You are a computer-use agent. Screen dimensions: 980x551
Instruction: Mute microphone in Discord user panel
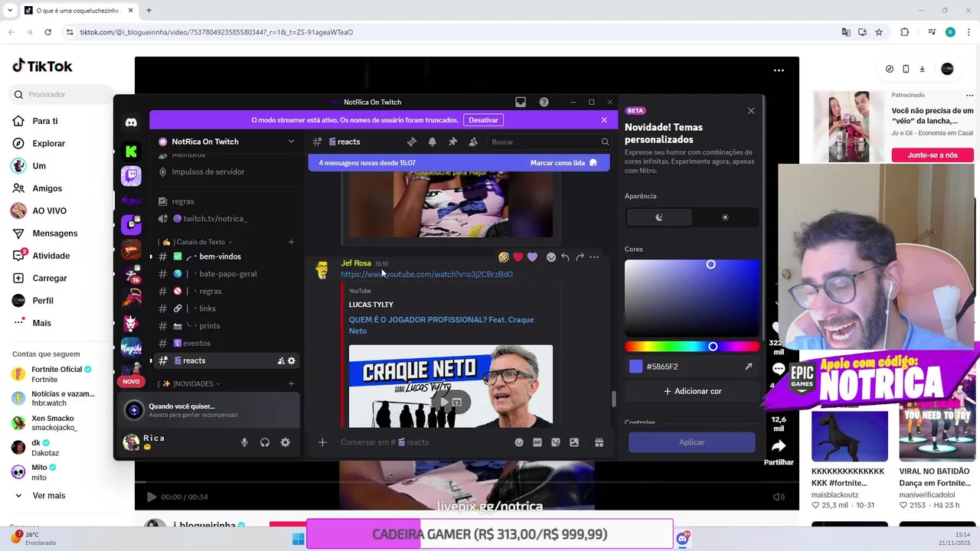pos(244,442)
